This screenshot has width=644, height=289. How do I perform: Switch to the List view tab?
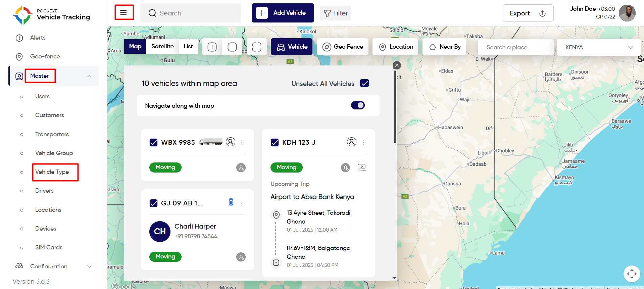(188, 46)
